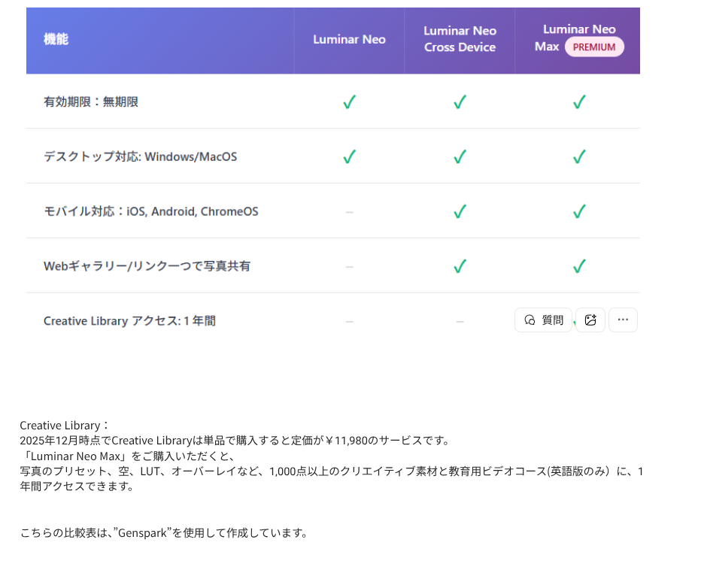Click the PREMIUM badge on Luminar Neo Max
Viewport: 701px width, 588px height.
[594, 47]
